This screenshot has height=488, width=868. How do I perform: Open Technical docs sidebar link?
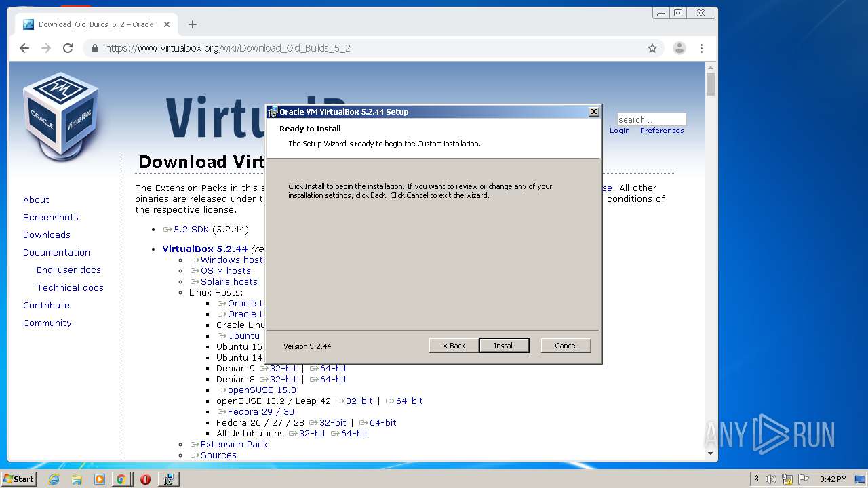click(x=70, y=288)
